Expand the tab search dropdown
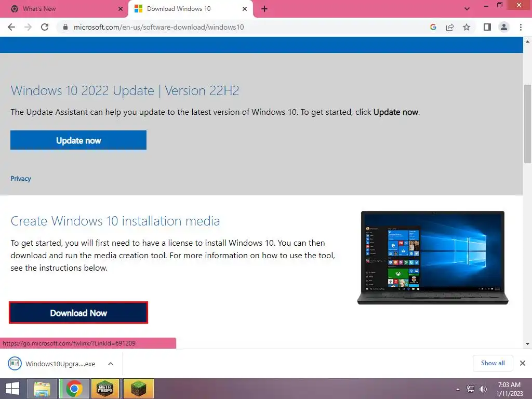532x399 pixels. coord(467,9)
